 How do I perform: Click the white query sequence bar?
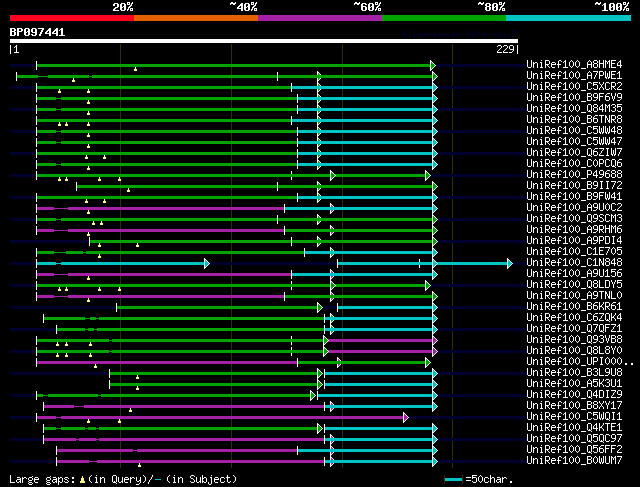tap(264, 41)
